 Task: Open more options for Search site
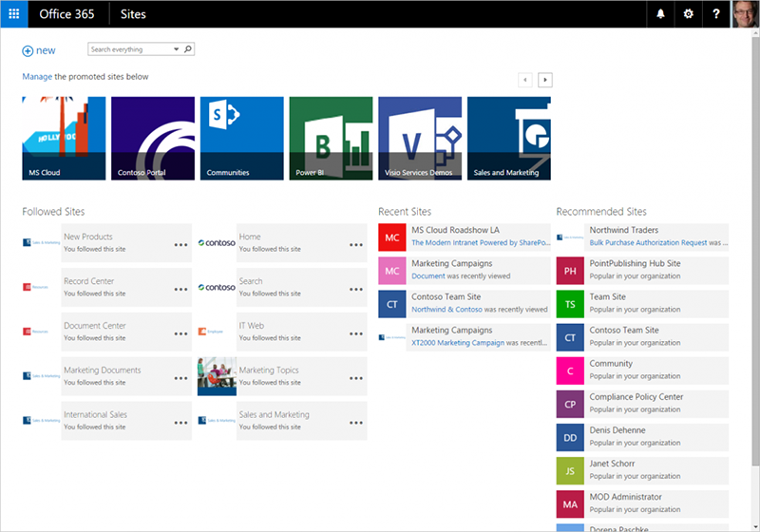pyautogui.click(x=356, y=289)
